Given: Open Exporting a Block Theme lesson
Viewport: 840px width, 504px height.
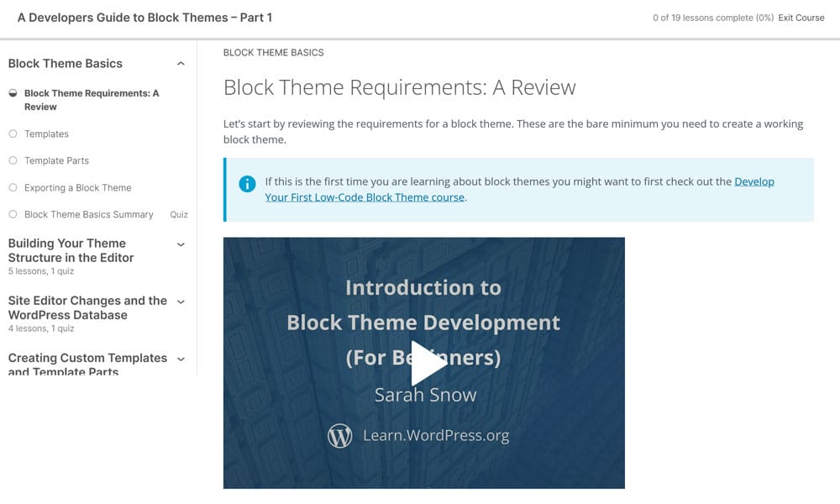Looking at the screenshot, I should (x=78, y=187).
